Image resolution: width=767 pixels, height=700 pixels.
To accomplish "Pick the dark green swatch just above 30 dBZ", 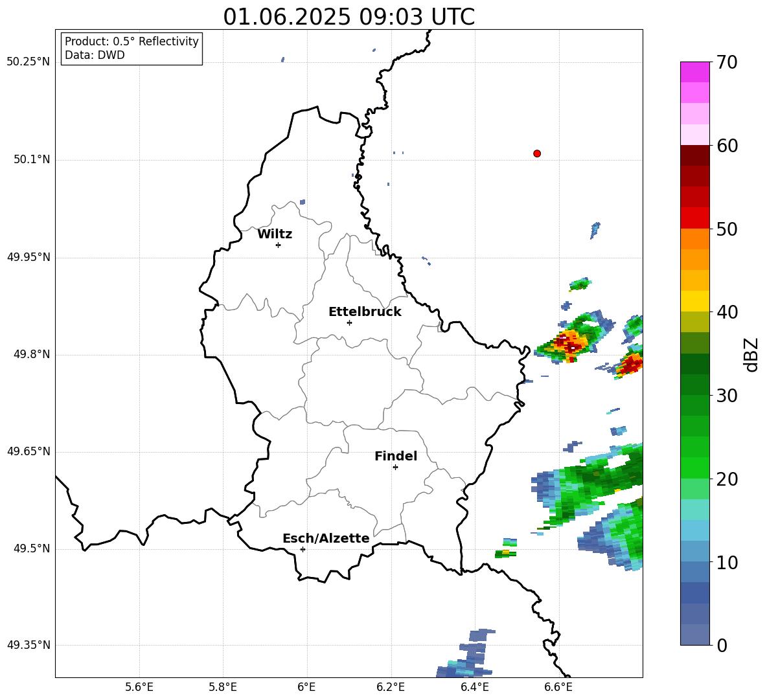I will (x=694, y=385).
